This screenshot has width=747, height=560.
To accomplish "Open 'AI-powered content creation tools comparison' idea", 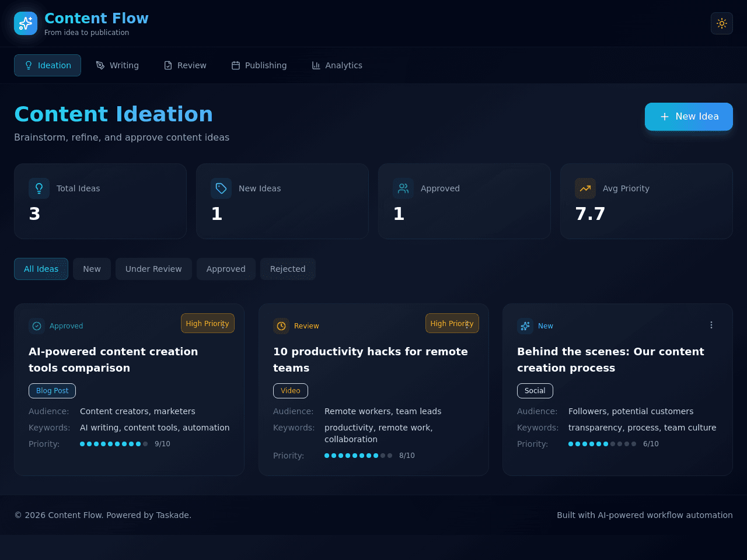I will (113, 360).
